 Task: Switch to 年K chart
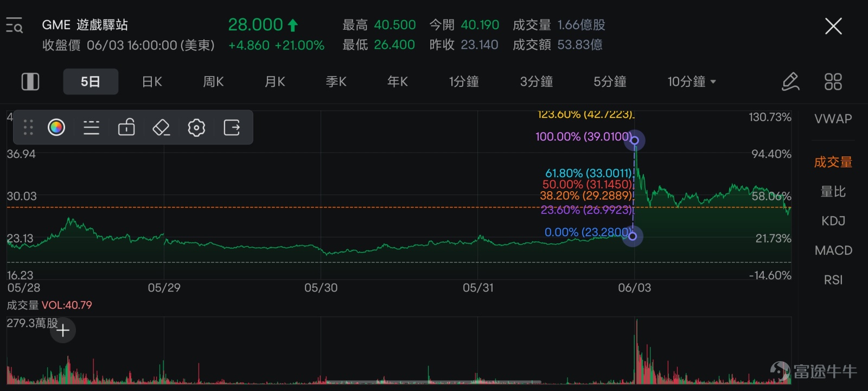coord(397,82)
